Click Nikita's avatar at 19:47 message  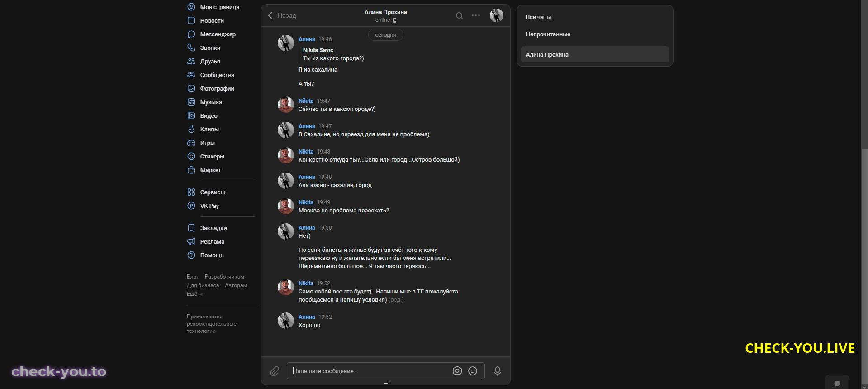pyautogui.click(x=286, y=105)
